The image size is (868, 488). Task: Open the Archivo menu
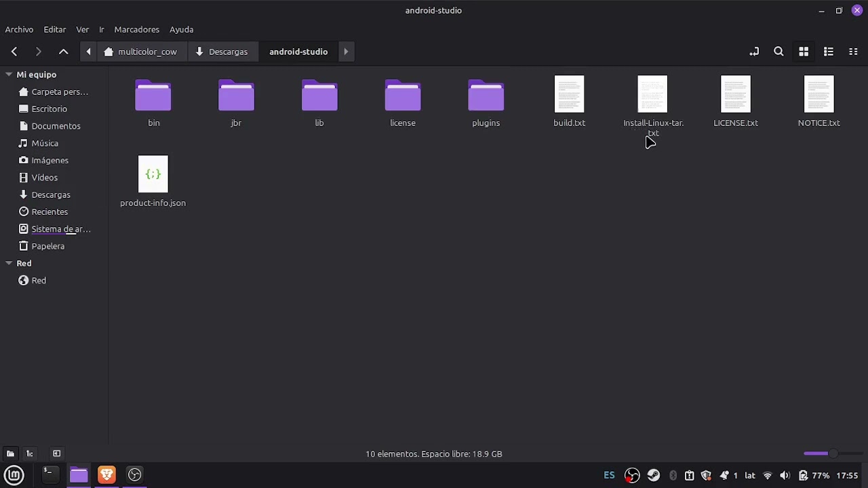tap(19, 29)
